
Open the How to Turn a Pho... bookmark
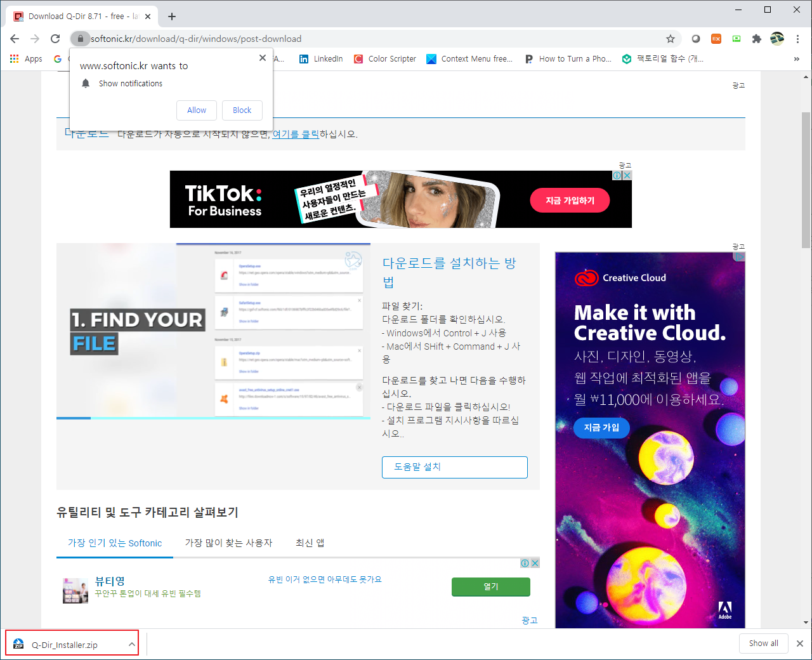[568, 58]
